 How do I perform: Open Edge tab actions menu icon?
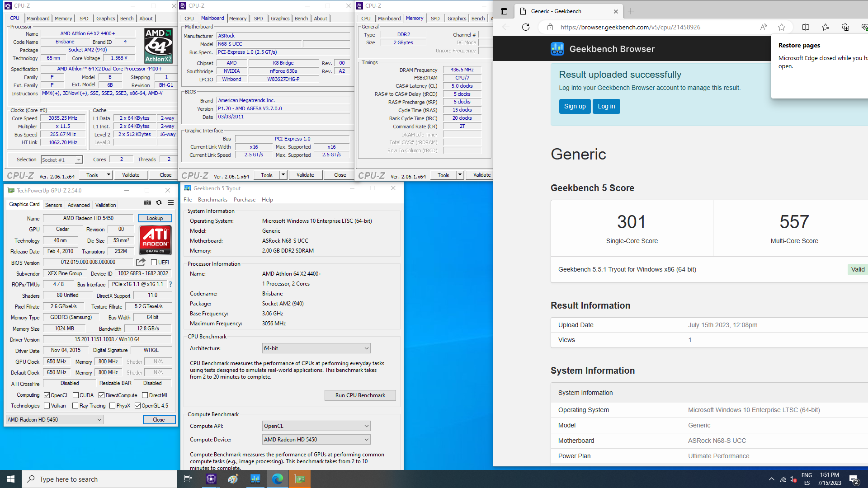coord(504,11)
